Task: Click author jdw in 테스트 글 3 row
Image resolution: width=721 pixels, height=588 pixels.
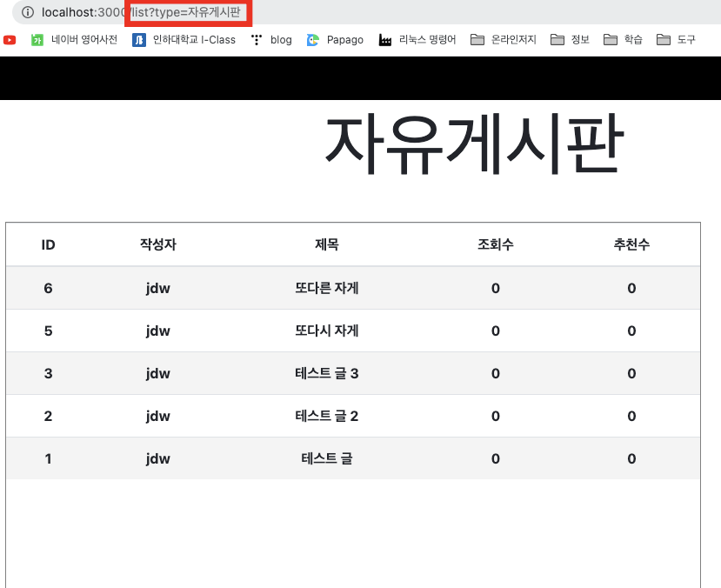Action: tap(158, 373)
